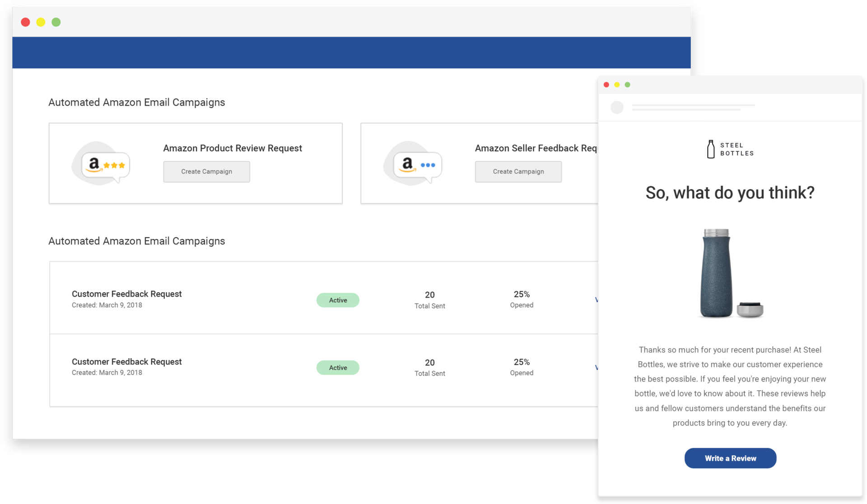Select the Amazon Product Review Request icon
The image size is (867, 504).
tap(100, 163)
